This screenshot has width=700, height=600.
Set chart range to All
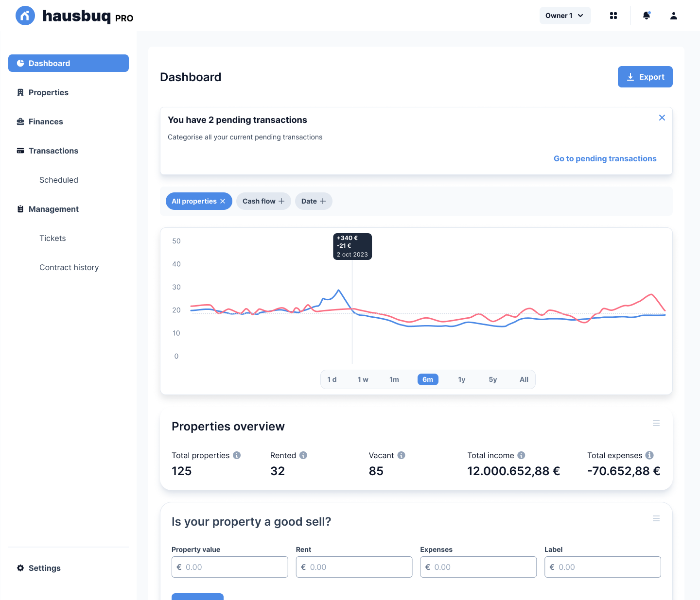524,379
